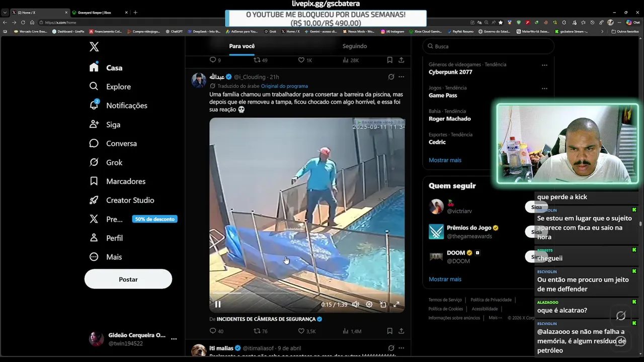Viewport: 644px width, 362px height.
Task: Open Grok options on iti malias post
Action: click(x=391, y=348)
